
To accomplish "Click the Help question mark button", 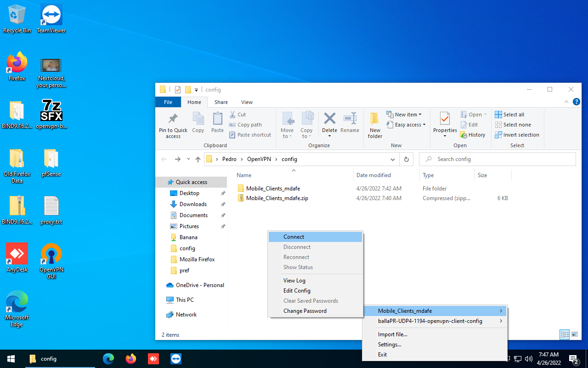I will [577, 102].
